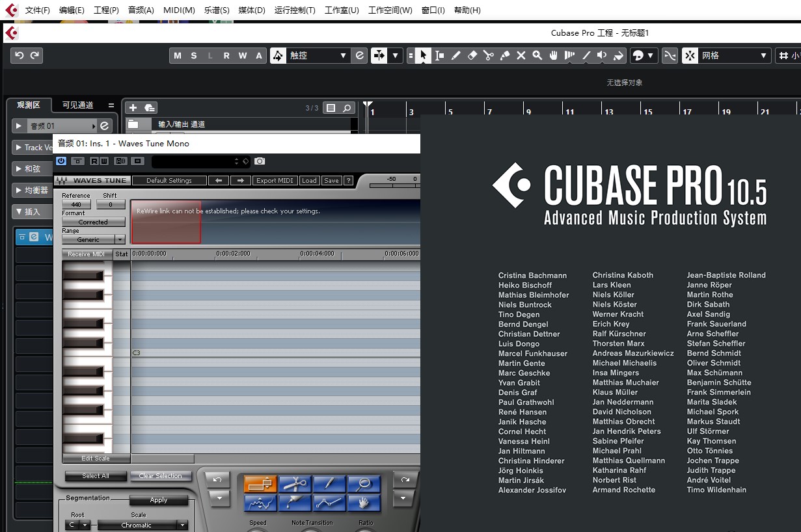Select Waves Tune pencil draw tool
801x532 pixels.
tap(329, 484)
